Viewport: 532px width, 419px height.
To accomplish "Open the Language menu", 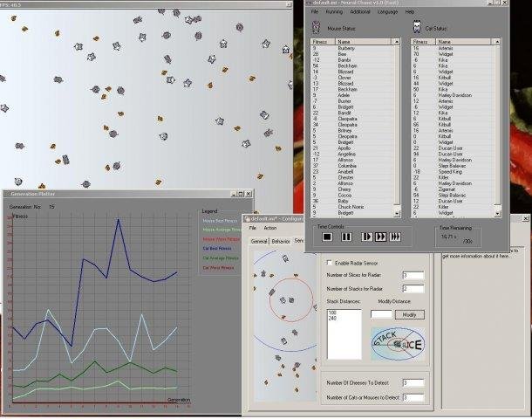I will [x=387, y=11].
